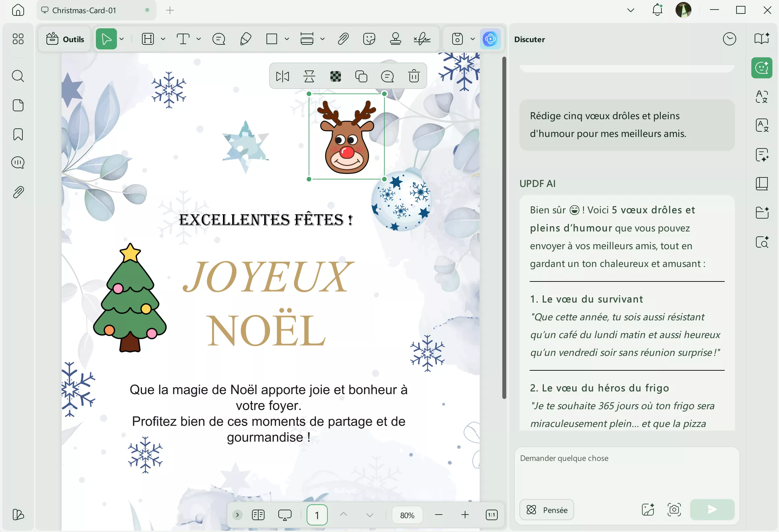Open the AI folder icon in right sidebar
This screenshot has width=779, height=532.
(762, 212)
